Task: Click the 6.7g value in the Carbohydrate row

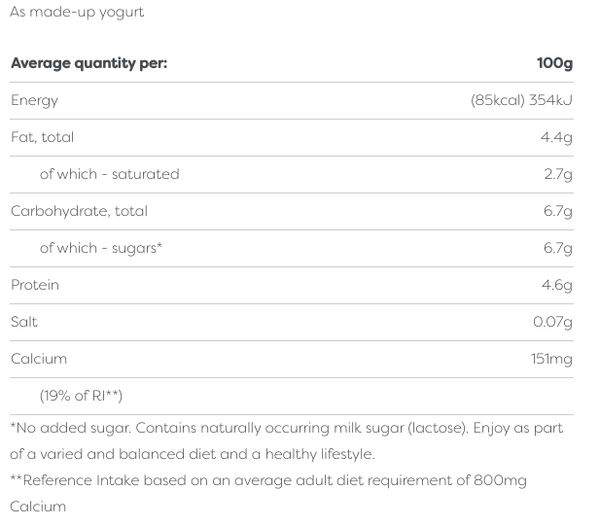Action: [x=557, y=211]
